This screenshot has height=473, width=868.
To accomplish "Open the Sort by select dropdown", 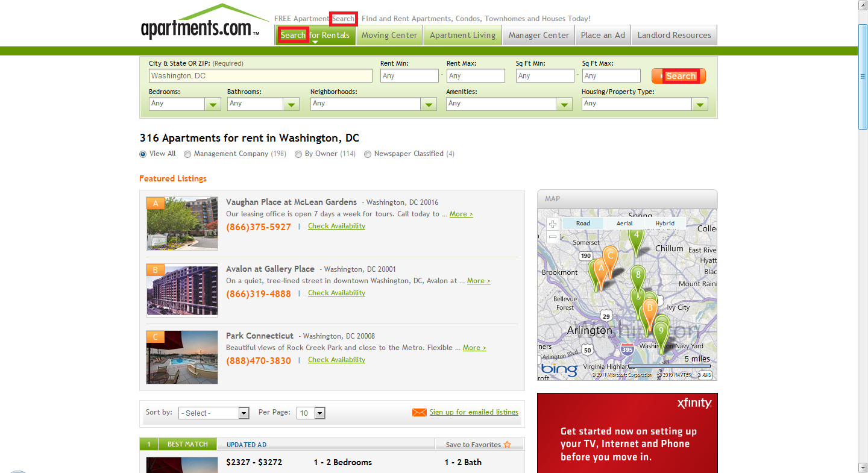I will coord(214,413).
